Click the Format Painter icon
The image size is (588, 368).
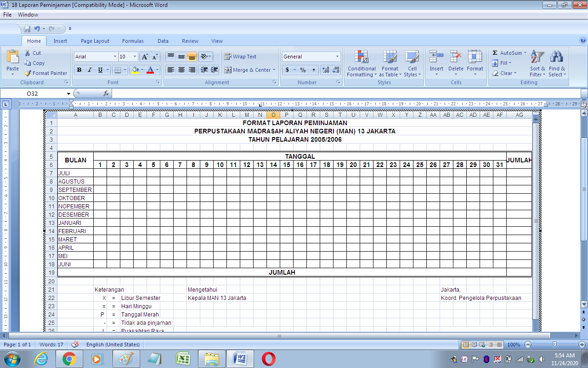(28, 73)
